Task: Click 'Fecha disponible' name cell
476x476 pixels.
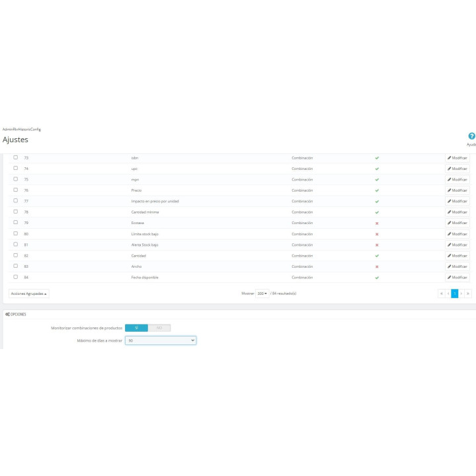Action: click(x=145, y=278)
